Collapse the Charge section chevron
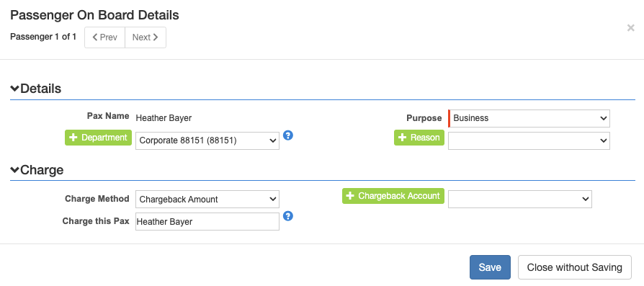The height and width of the screenshot is (286, 644). click(15, 170)
